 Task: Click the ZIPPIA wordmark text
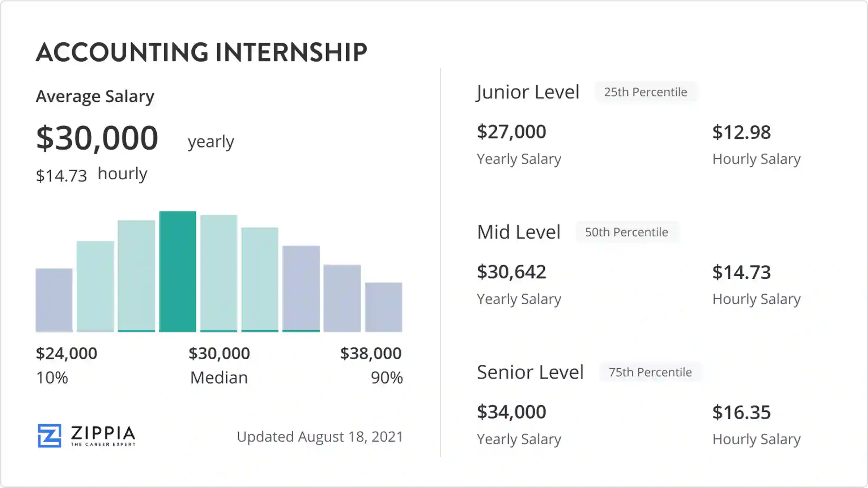[x=103, y=433]
